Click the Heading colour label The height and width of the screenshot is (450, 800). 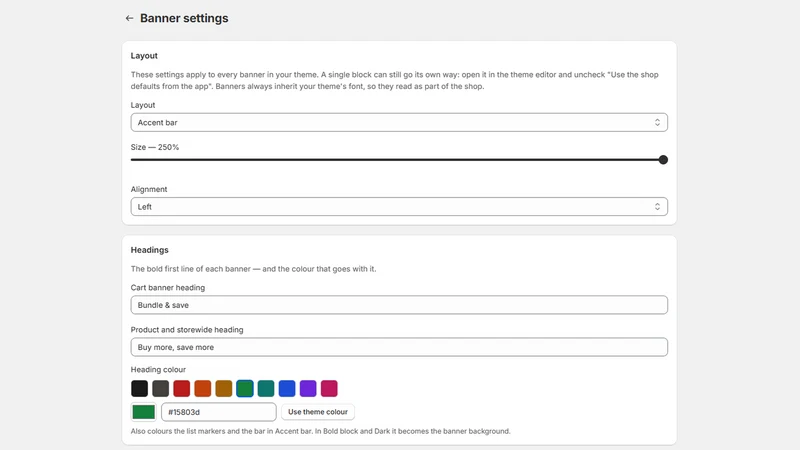(158, 369)
